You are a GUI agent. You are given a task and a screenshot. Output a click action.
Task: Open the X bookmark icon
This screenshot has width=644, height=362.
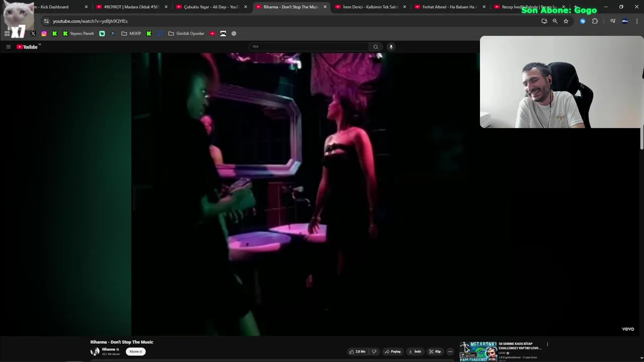pyautogui.click(x=33, y=34)
